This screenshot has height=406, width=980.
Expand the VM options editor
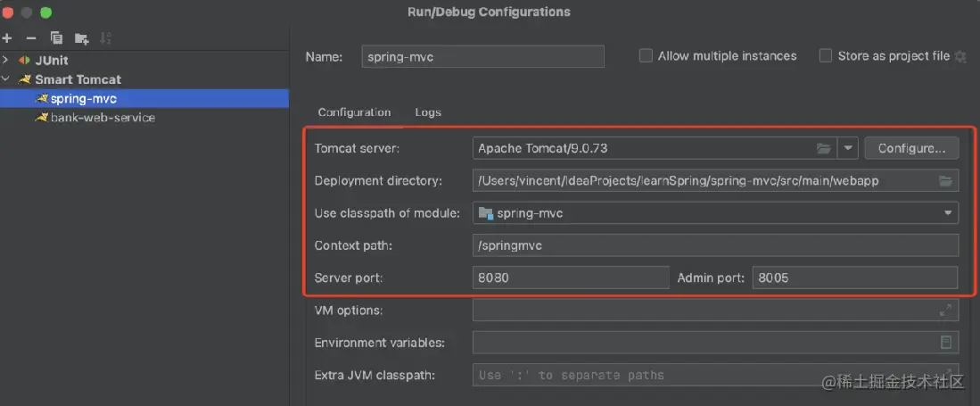tap(945, 310)
